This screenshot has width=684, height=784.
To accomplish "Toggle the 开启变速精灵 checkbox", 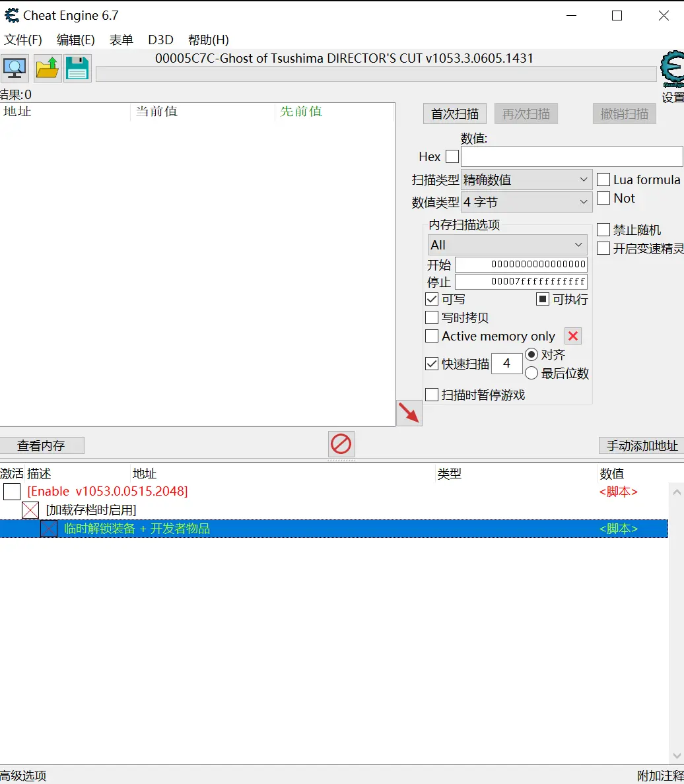I will click(603, 248).
